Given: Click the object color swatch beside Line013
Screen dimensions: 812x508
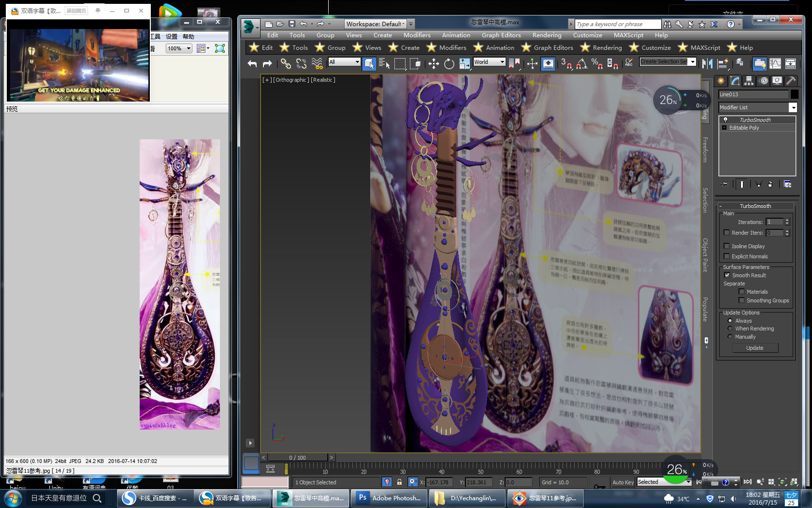Looking at the screenshot, I should click(794, 94).
